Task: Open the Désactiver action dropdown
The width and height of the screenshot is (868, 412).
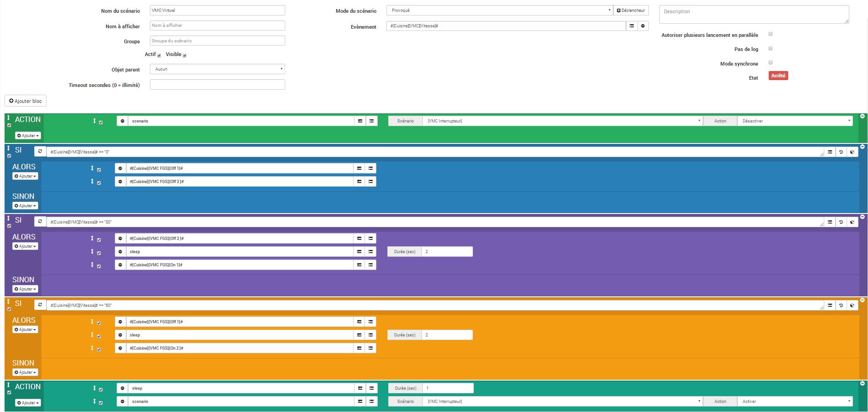Action: point(795,121)
